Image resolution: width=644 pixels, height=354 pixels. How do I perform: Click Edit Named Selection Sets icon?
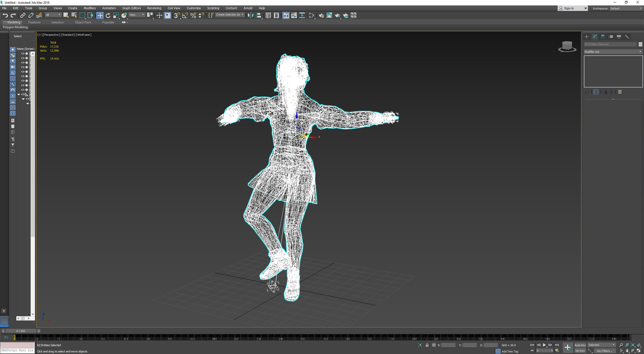pos(211,15)
